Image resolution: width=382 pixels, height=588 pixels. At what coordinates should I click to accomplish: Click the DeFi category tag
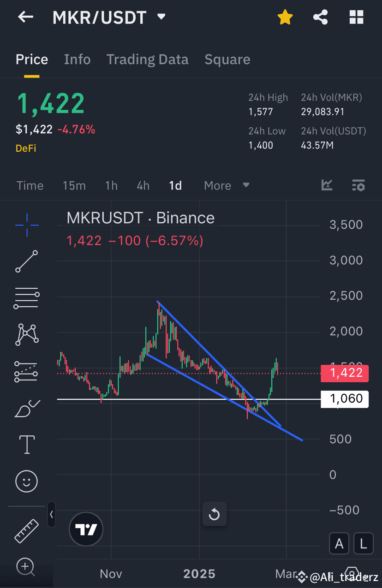26,148
